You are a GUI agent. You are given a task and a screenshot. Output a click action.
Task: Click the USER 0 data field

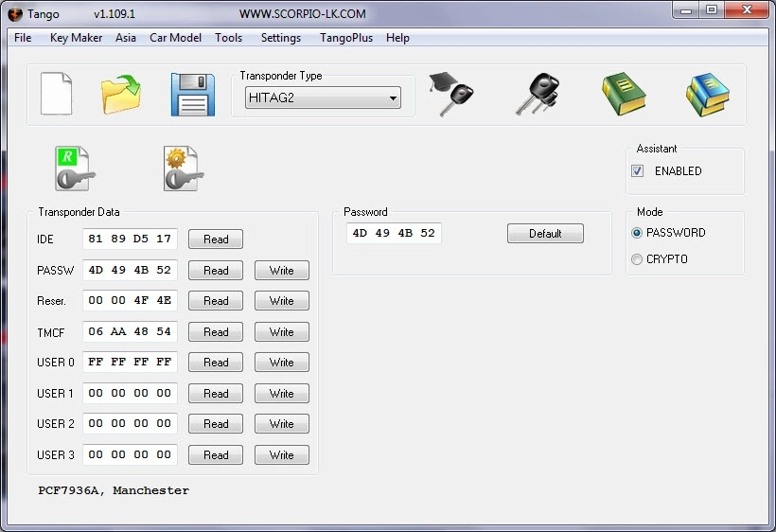(x=130, y=363)
